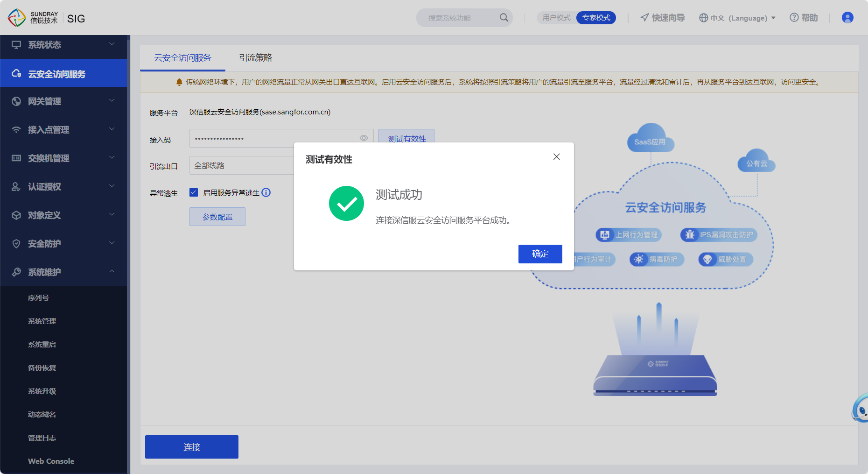Click the IPS漏洞攻击防护 bug icon
This screenshot has height=474, width=868.
690,235
